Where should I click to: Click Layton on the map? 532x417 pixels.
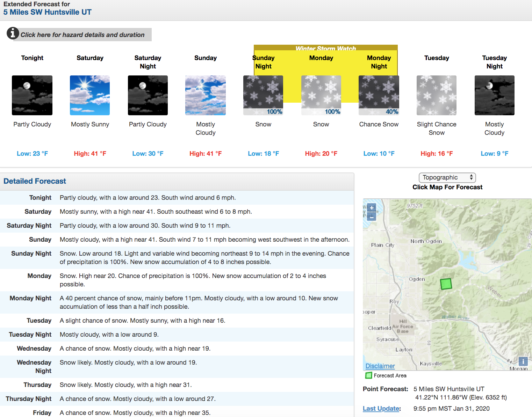(404, 350)
